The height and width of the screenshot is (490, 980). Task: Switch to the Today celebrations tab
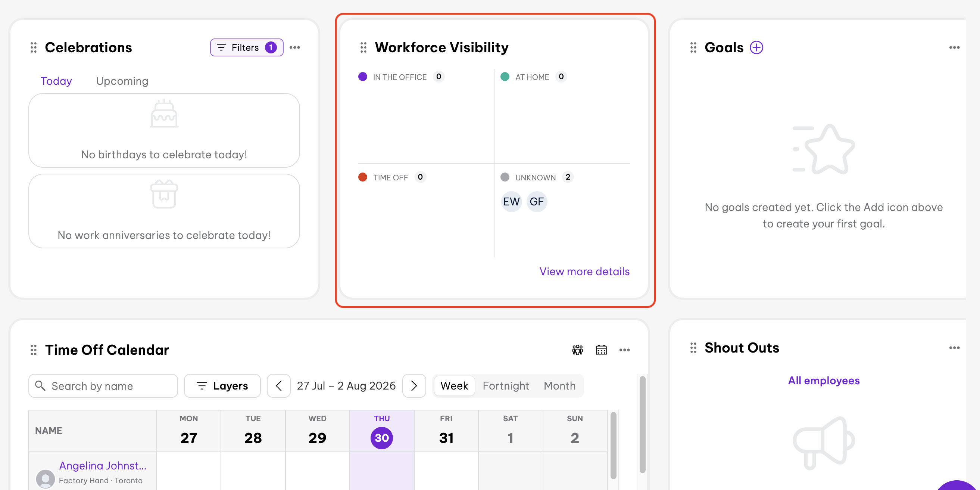coord(56,81)
